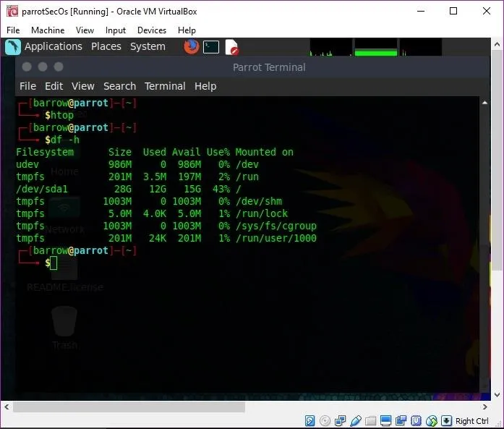
Task: Minimize the VirtualBox window
Action: (x=421, y=11)
